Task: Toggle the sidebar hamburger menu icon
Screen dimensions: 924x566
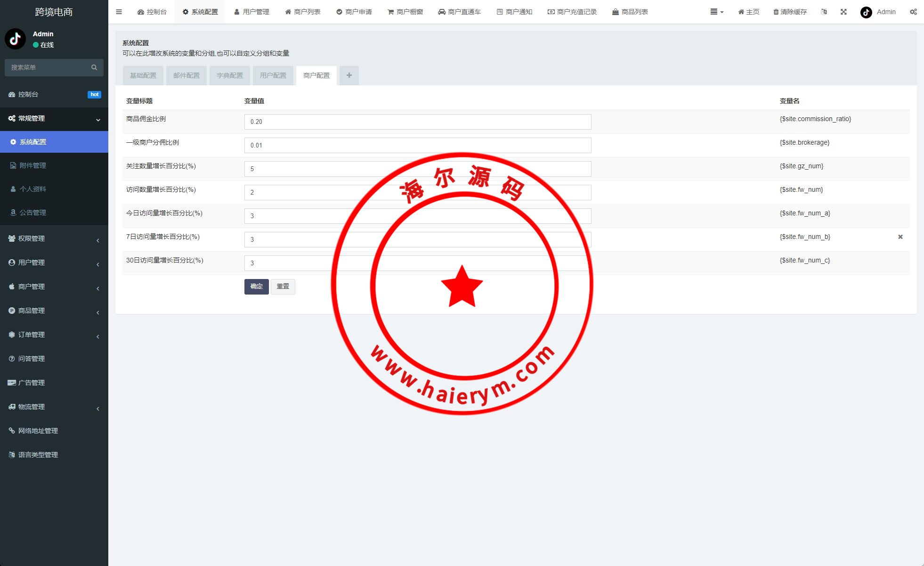Action: pyautogui.click(x=119, y=12)
